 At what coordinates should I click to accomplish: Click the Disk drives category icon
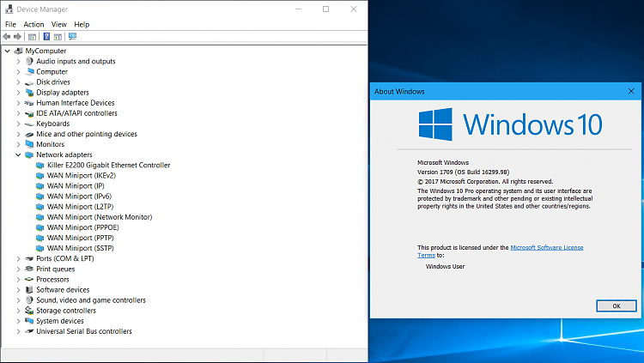click(29, 82)
